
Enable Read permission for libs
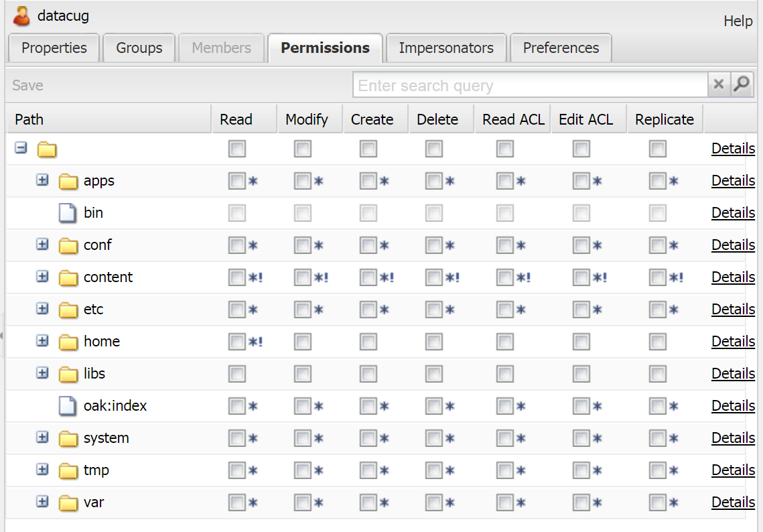(237, 374)
